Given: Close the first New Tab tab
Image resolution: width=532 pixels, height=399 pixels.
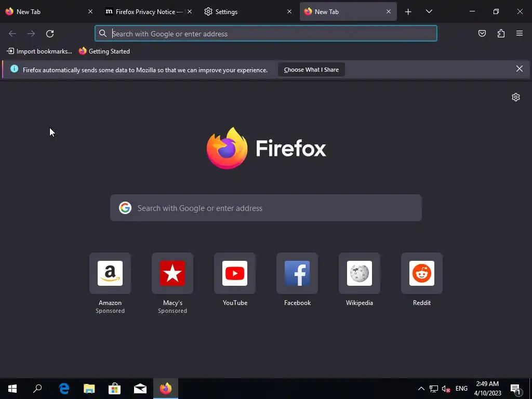Looking at the screenshot, I should pos(90,11).
